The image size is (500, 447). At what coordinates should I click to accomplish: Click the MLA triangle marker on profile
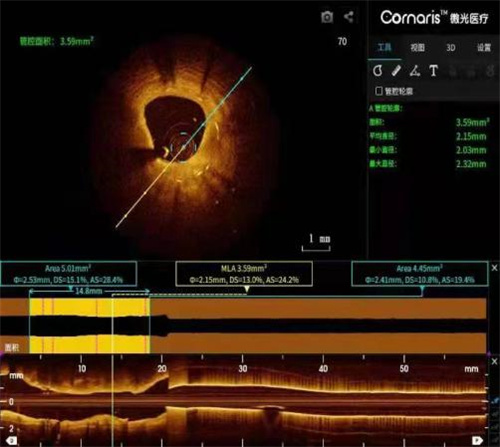[247, 289]
